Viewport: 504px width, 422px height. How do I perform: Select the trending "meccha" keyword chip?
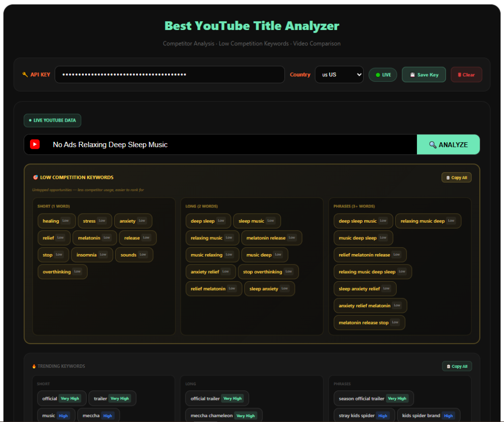(98, 416)
